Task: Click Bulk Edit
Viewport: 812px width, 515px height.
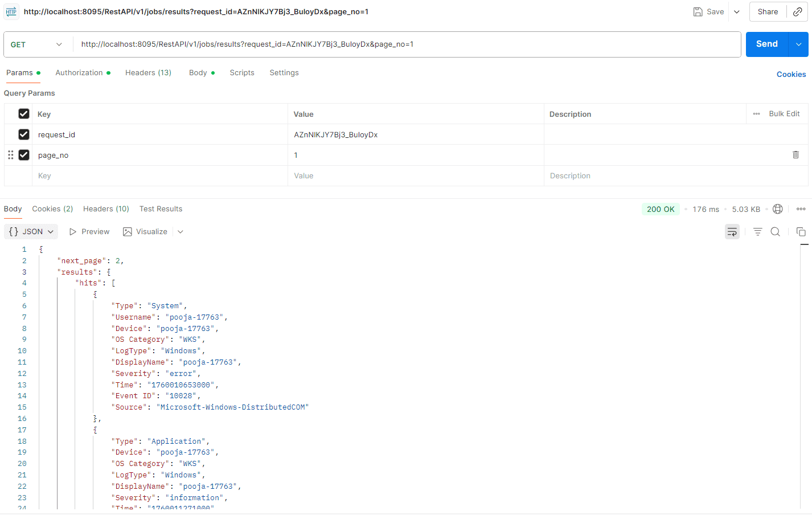Action: [x=784, y=114]
